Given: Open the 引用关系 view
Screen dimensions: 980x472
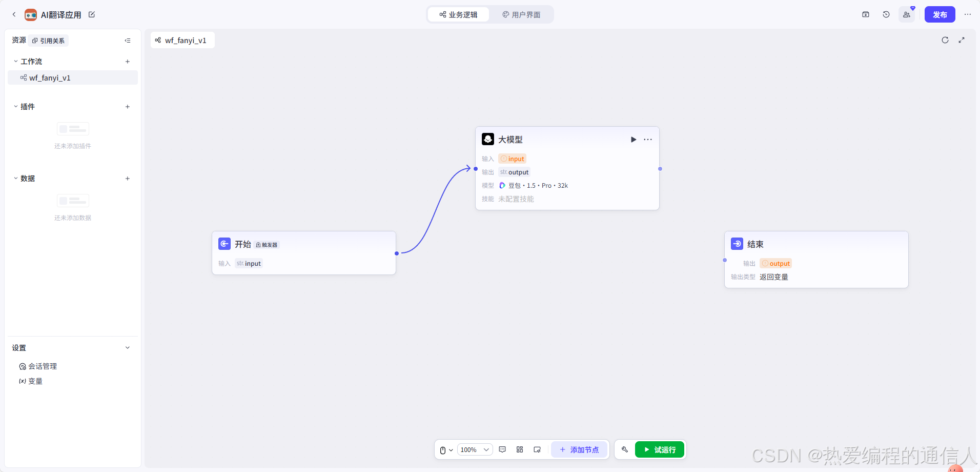Looking at the screenshot, I should pyautogui.click(x=49, y=41).
